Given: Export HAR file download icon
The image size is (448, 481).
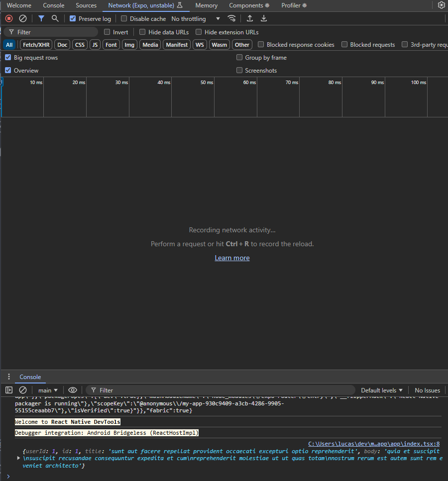Looking at the screenshot, I should tap(263, 18).
